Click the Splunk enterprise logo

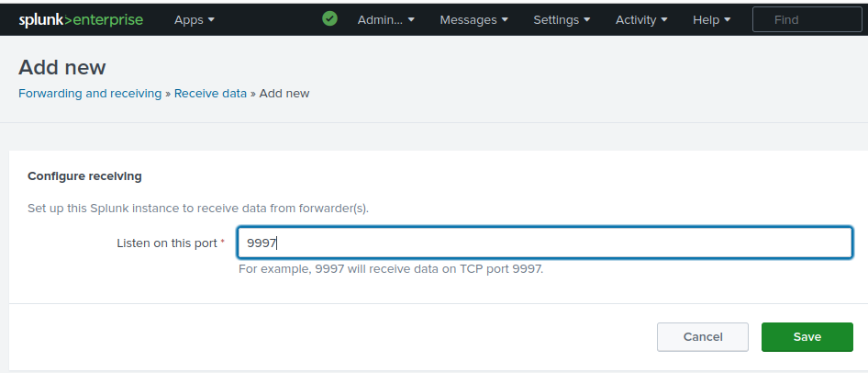pyautogui.click(x=81, y=19)
